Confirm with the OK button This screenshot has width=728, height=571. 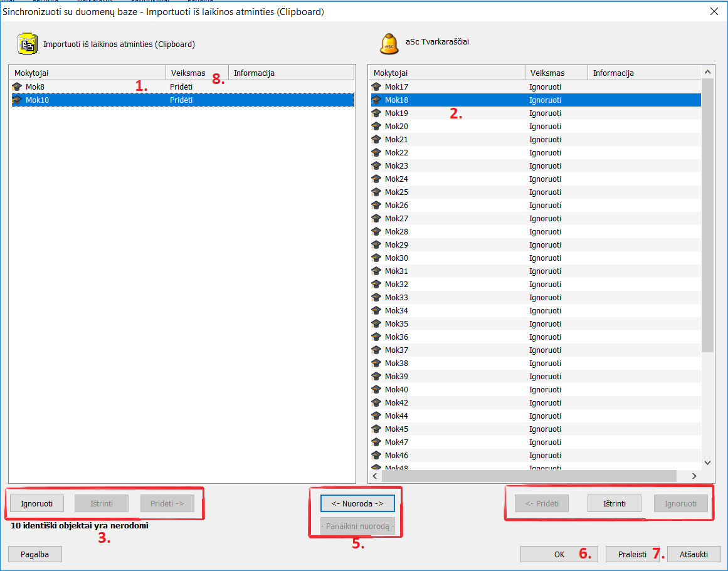tap(559, 554)
